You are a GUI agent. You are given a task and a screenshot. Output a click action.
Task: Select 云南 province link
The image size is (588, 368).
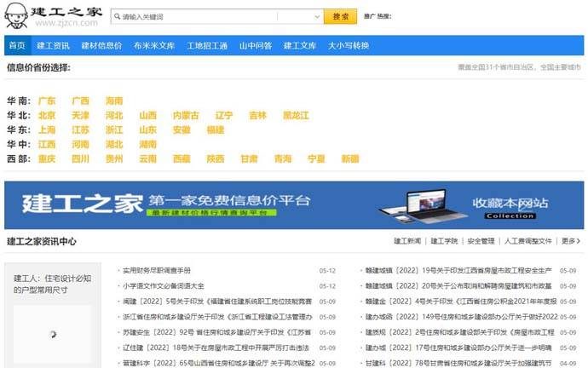point(147,159)
